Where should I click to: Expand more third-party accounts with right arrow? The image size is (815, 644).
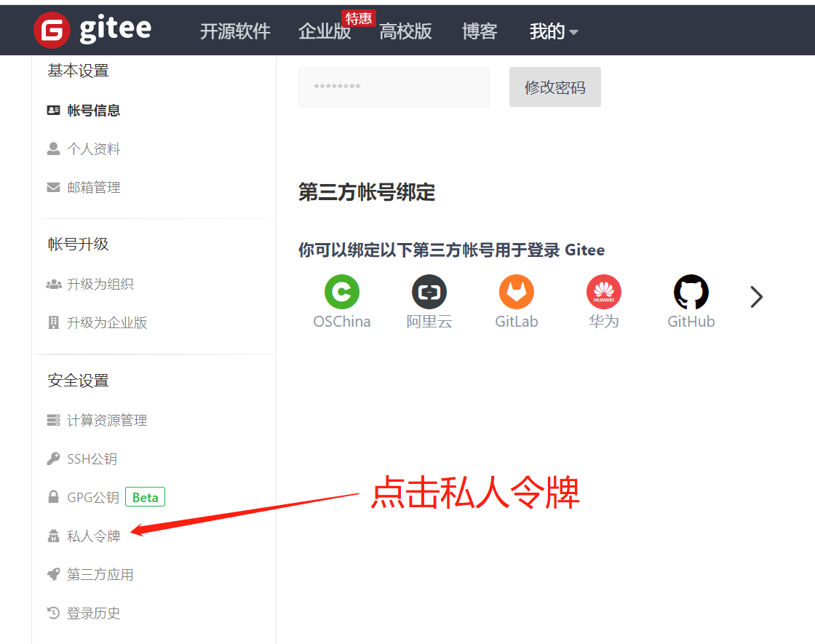point(756,297)
